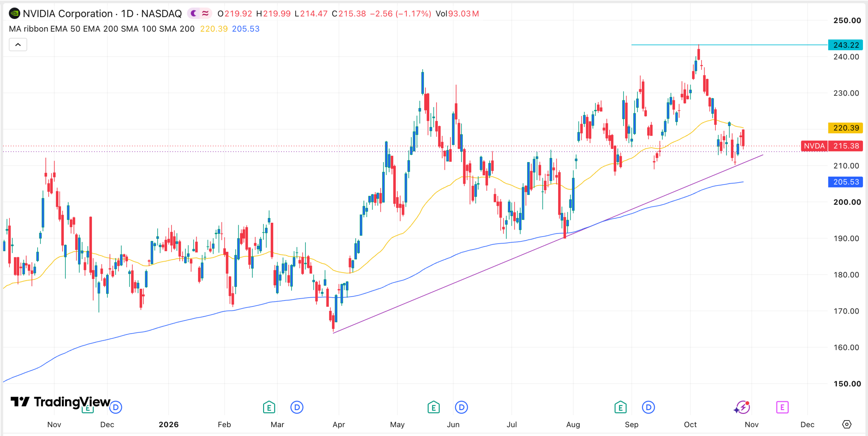Click the low price L214.47 value
868x436 pixels.
(x=311, y=14)
